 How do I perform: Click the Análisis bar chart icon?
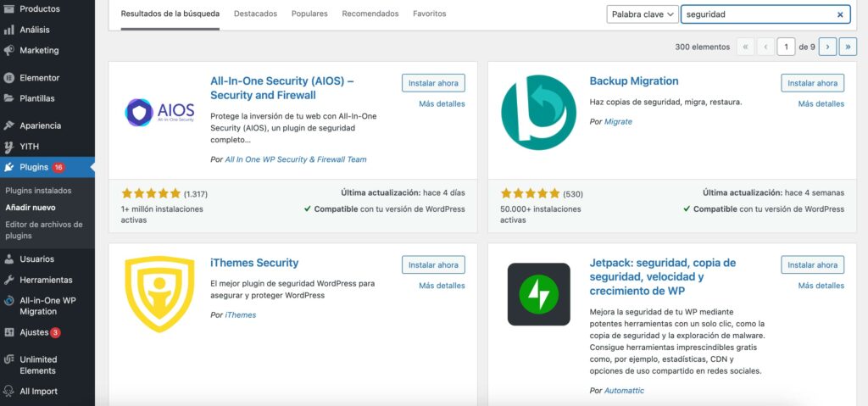pyautogui.click(x=8, y=30)
